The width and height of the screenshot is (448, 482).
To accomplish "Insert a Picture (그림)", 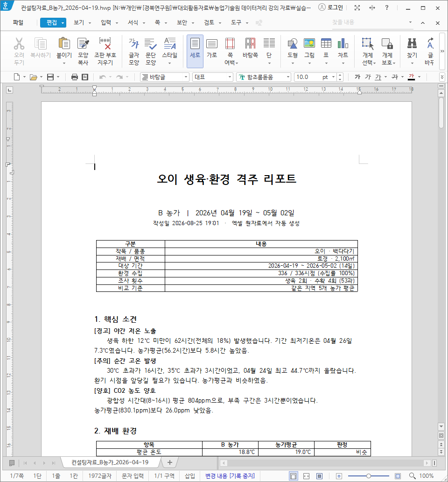I will point(309,44).
